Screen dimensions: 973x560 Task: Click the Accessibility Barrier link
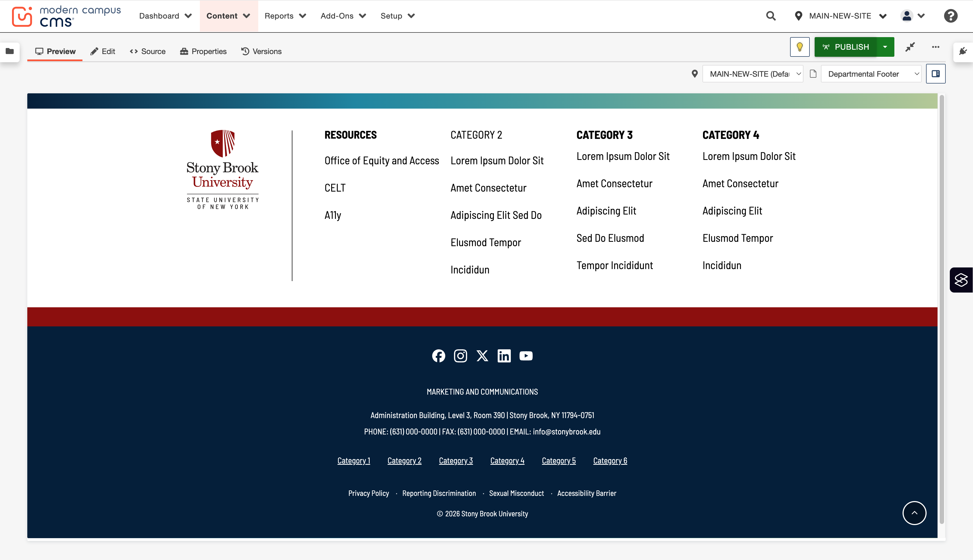tap(586, 493)
